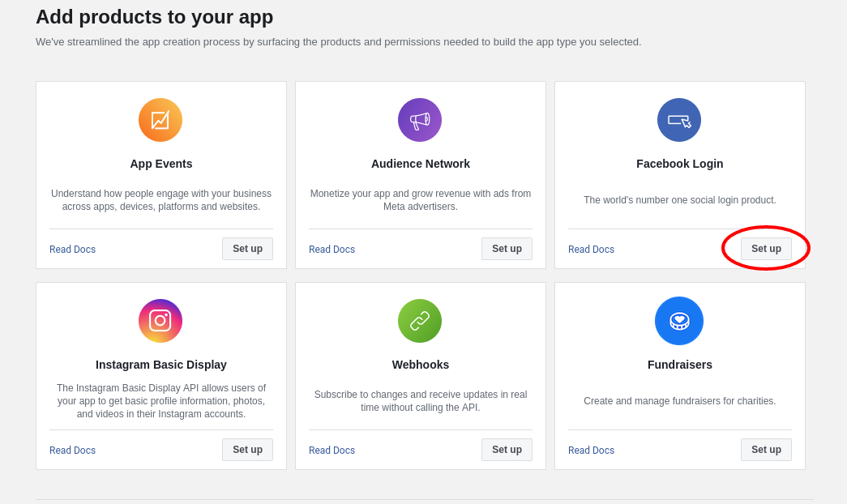Click the orange App Events chart icon
The height and width of the screenshot is (504, 847).
click(160, 120)
